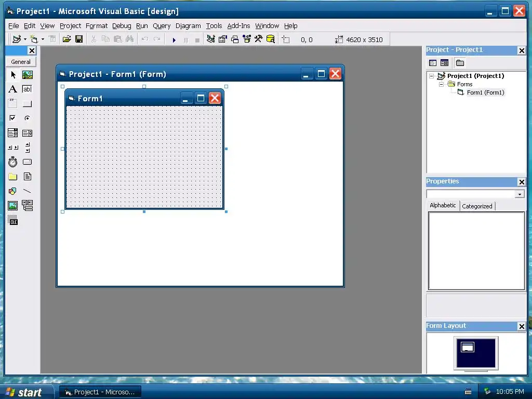Open the Menu Editor from toolbar

tap(52, 39)
